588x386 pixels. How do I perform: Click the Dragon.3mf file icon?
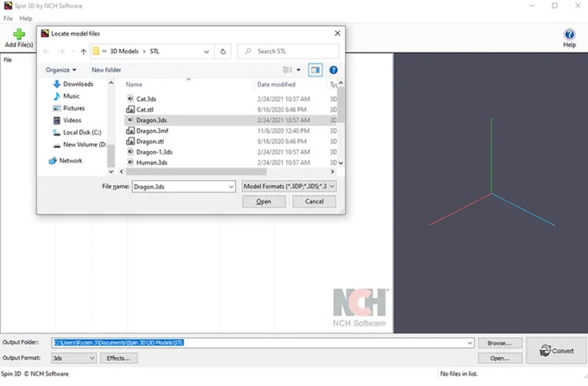point(130,131)
